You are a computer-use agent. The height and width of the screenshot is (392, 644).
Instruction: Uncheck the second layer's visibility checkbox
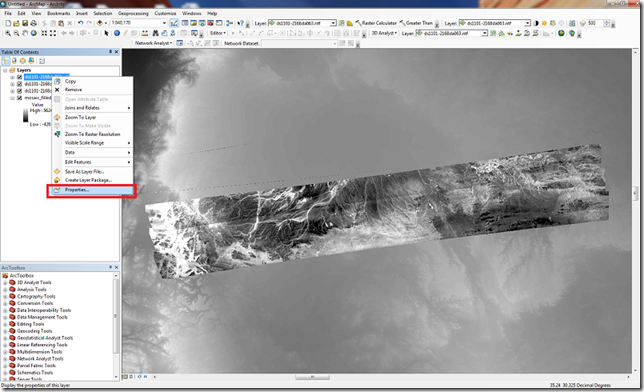[19, 84]
